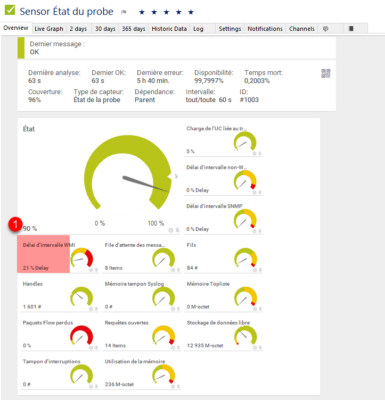Open the 365 days tab
Image resolution: width=385 pixels, height=400 pixels.
point(133,29)
